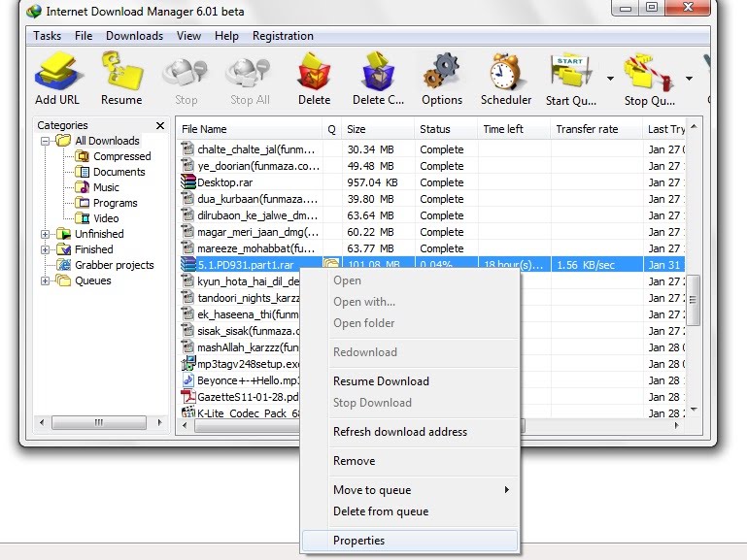This screenshot has height=560, width=747.
Task: Open the View menu
Action: [x=188, y=36]
